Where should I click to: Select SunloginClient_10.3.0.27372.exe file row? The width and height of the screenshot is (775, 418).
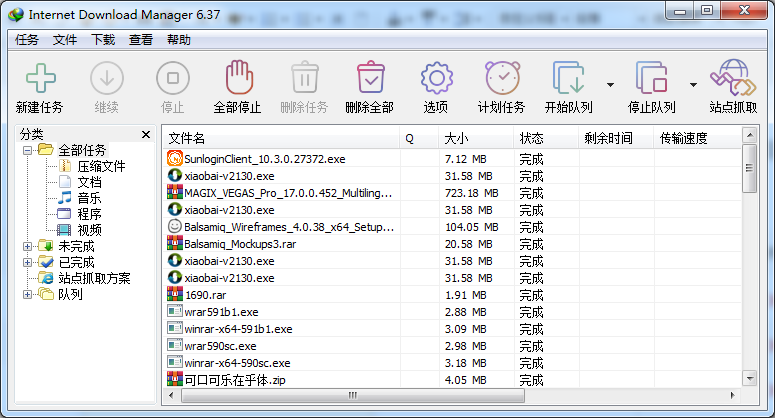[x=452, y=159]
